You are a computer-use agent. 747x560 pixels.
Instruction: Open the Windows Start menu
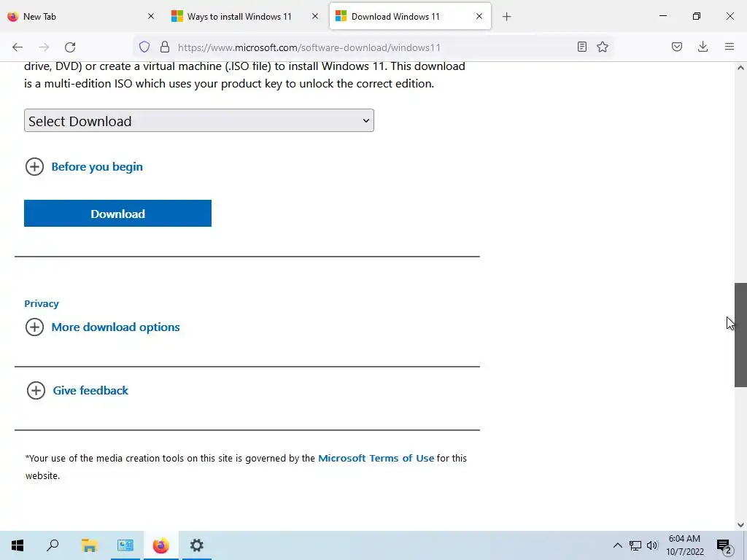[18, 545]
